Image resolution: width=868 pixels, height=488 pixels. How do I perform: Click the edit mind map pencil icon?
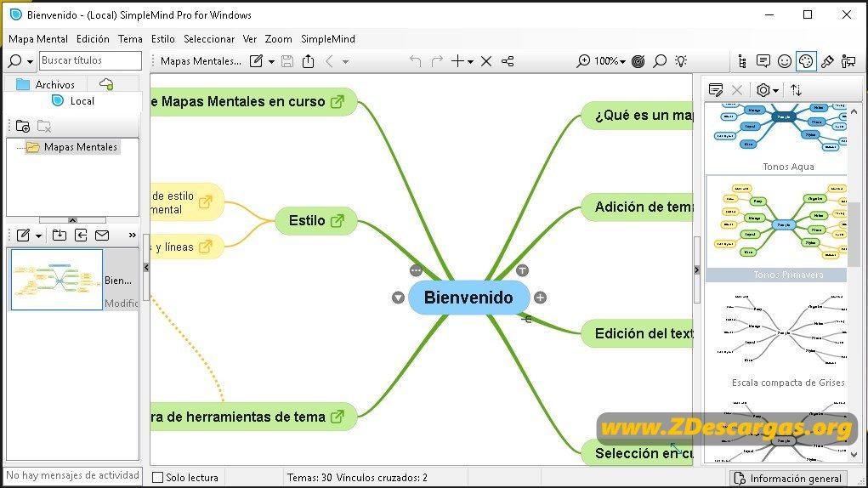[256, 61]
